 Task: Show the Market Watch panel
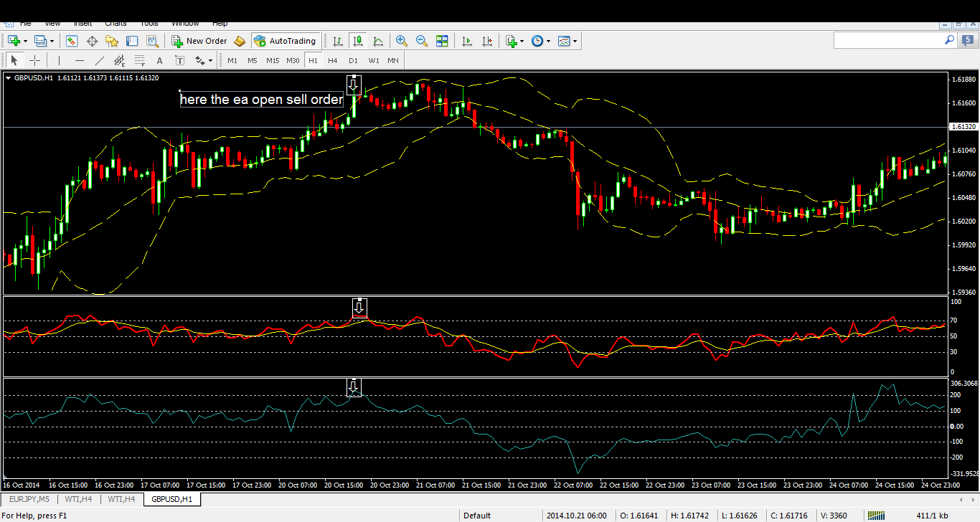pyautogui.click(x=72, y=41)
